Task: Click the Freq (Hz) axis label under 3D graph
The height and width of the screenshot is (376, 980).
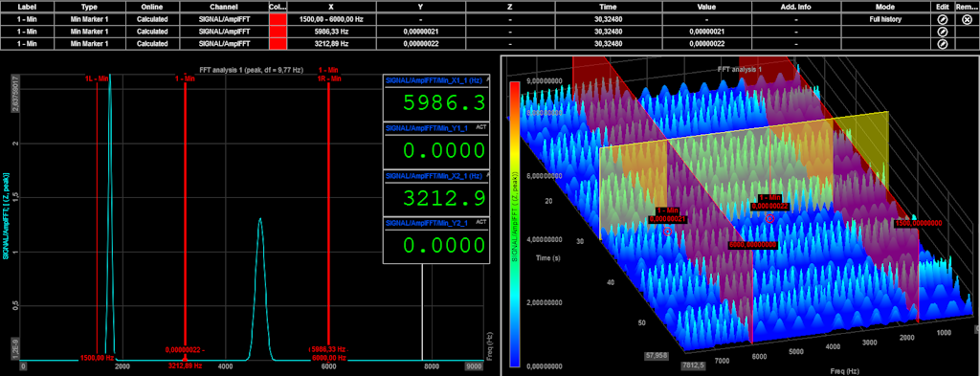Action: [846, 371]
